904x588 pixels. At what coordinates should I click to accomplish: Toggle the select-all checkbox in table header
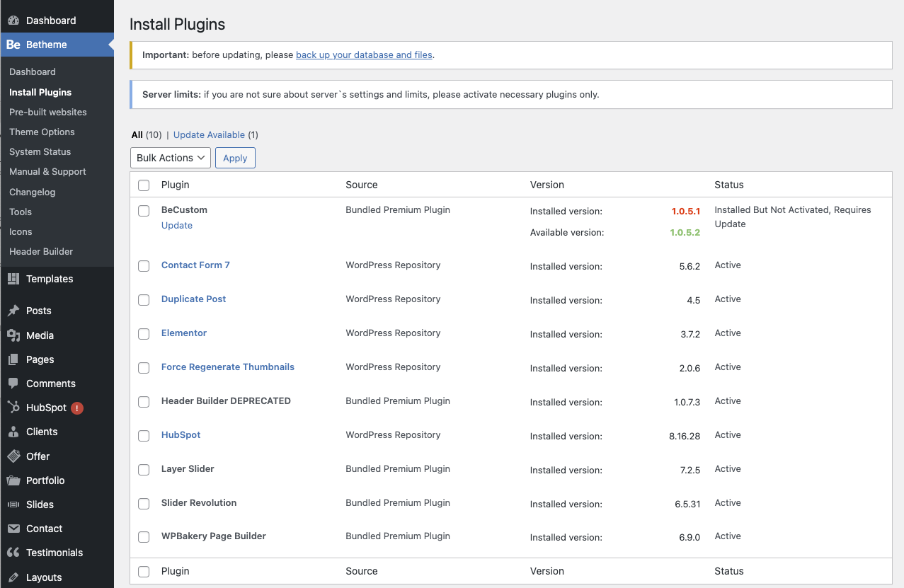tap(144, 185)
